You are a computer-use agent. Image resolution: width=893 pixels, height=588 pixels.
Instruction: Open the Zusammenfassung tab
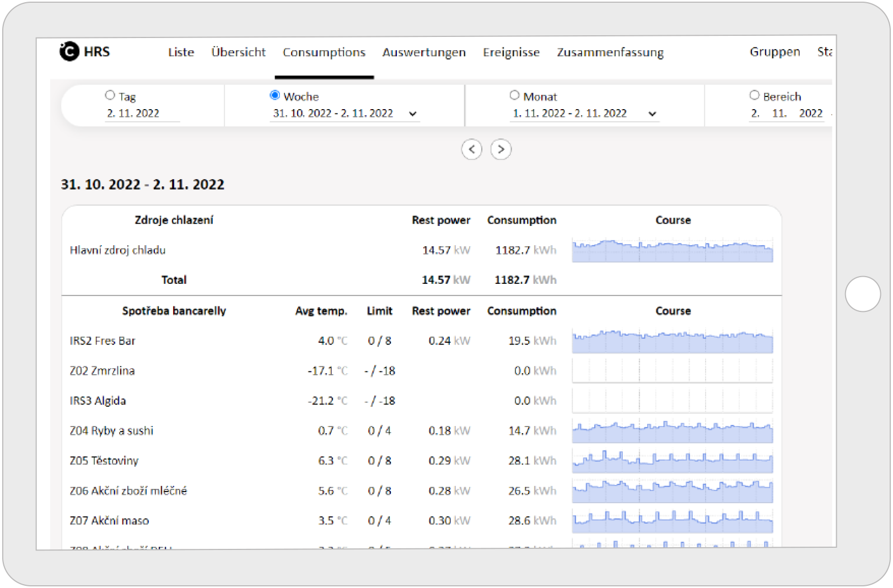[610, 52]
